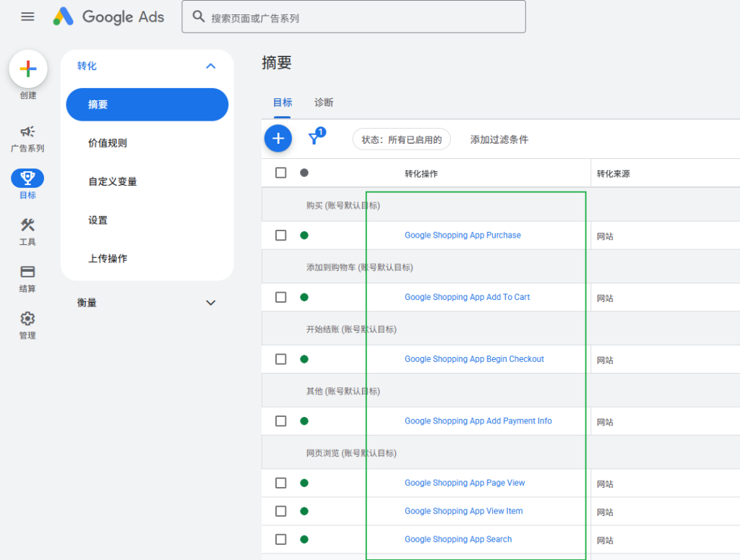The width and height of the screenshot is (740, 560).
Task: Check the Google Shopping App Purchase row
Action: [x=281, y=235]
